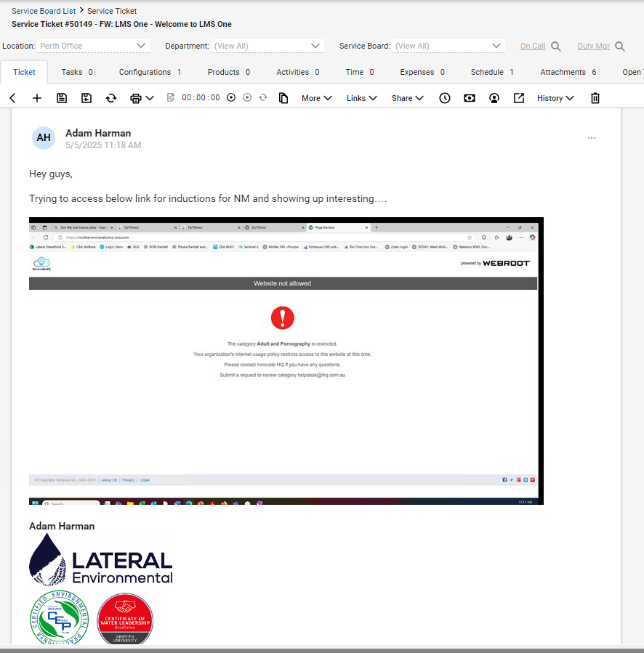Click the Webroot blocked page screenshot
This screenshot has height=653, width=644.
tap(286, 361)
